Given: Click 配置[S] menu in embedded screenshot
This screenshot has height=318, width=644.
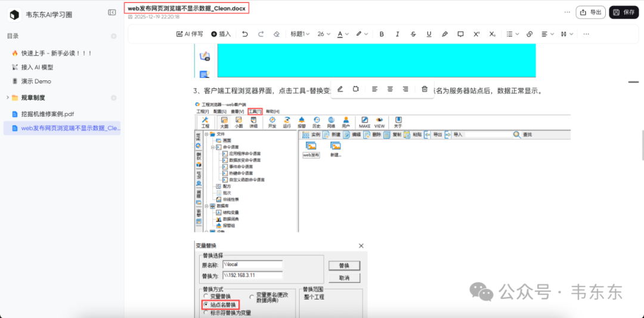Looking at the screenshot, I should pos(219,111).
